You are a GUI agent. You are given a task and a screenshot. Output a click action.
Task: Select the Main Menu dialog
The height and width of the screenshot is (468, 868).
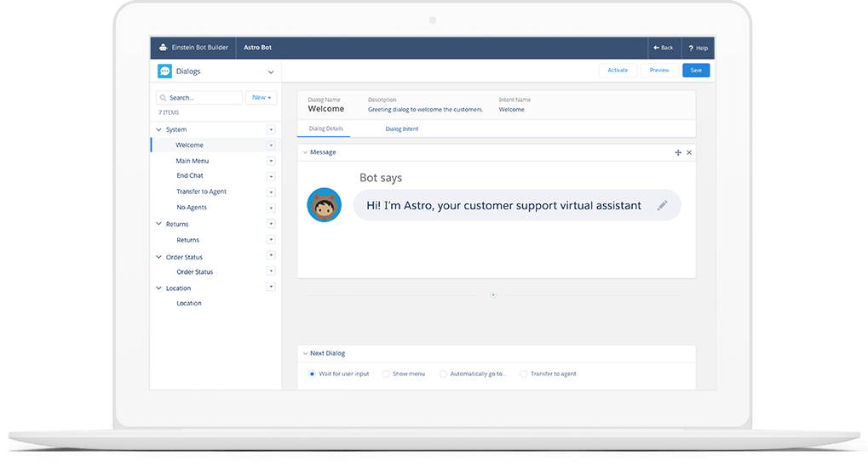(193, 161)
